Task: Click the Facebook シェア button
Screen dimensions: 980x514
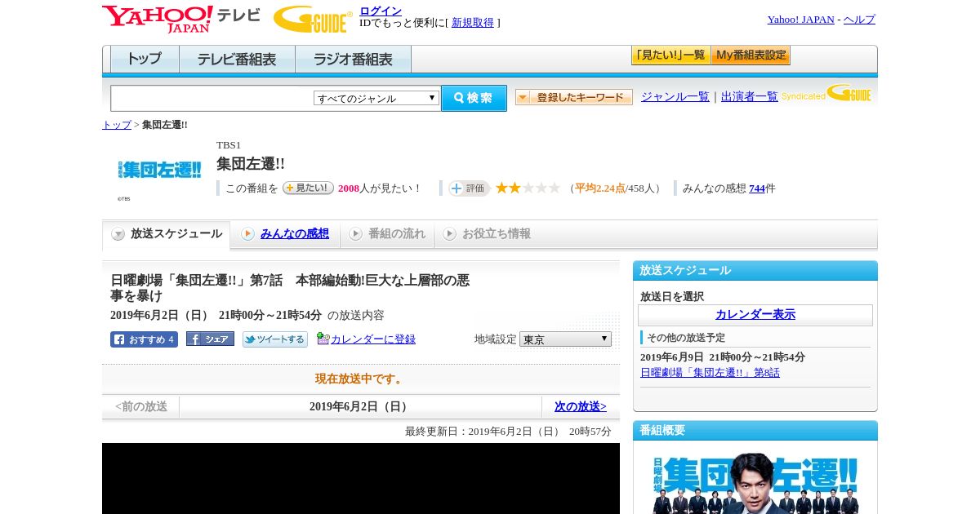Action: point(210,339)
